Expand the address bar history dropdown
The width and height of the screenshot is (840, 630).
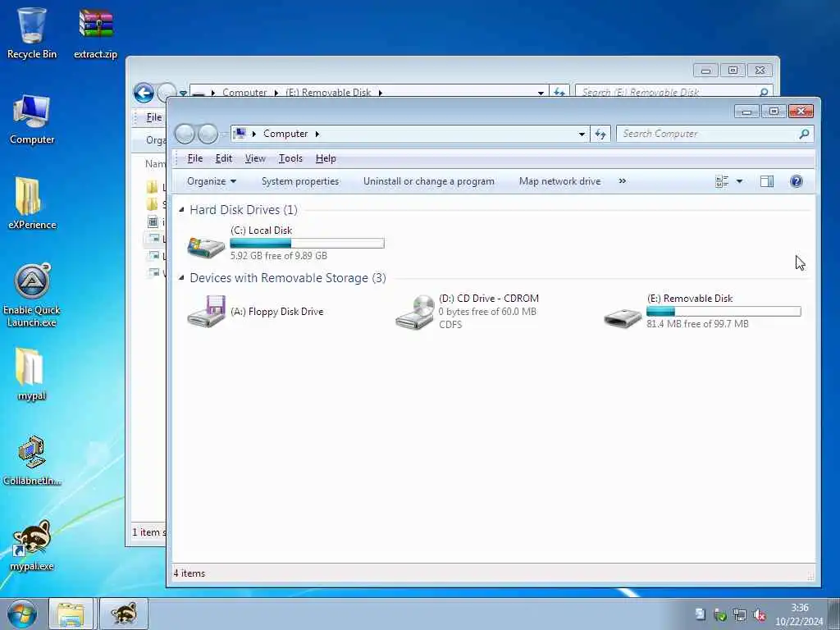(x=582, y=134)
